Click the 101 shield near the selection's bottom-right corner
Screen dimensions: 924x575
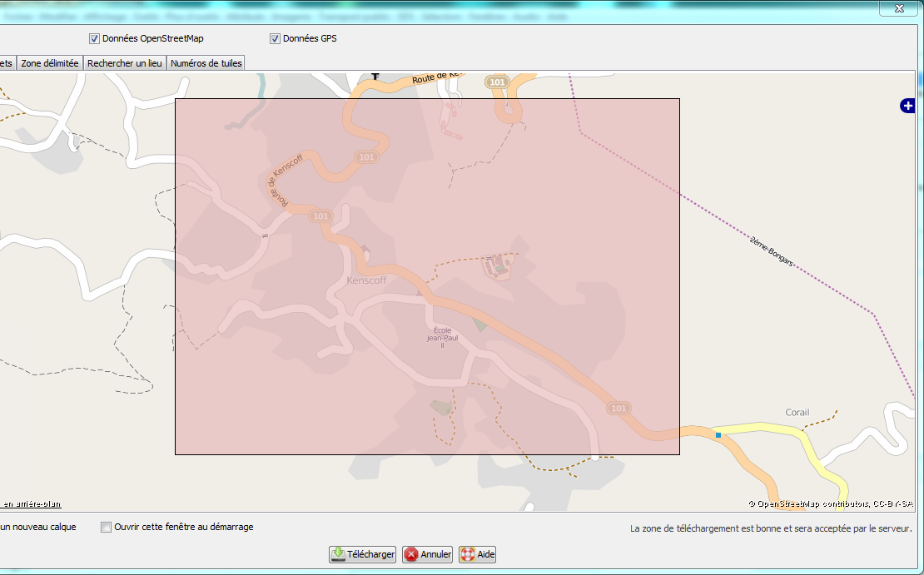tap(618, 409)
